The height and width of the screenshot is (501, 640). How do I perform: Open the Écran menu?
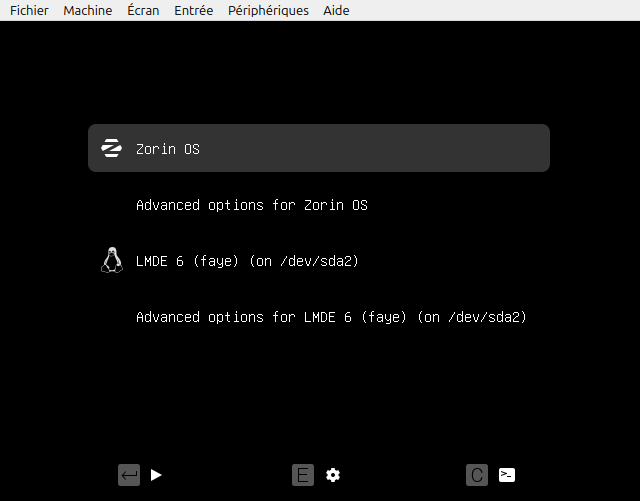[143, 10]
